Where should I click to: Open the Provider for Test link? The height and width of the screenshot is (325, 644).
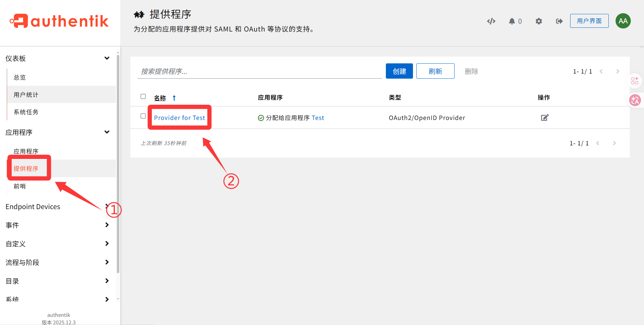pyautogui.click(x=180, y=118)
